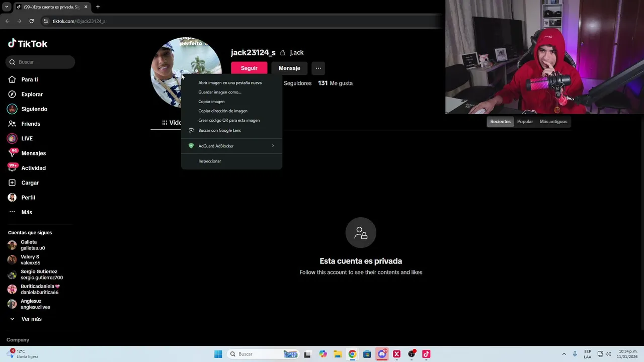Click volume icon in system tray
Image resolution: width=644 pixels, height=362 pixels.
point(608,354)
